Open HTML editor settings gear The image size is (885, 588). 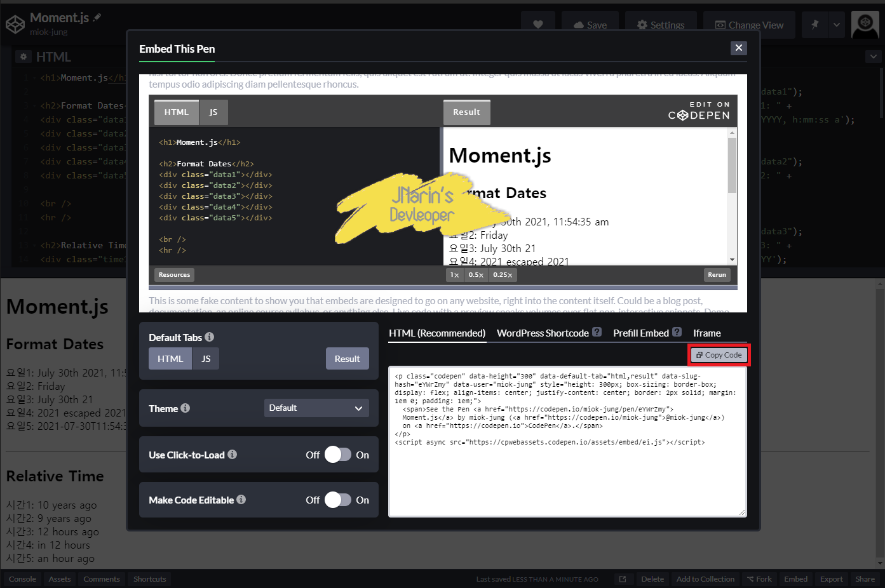click(x=24, y=57)
